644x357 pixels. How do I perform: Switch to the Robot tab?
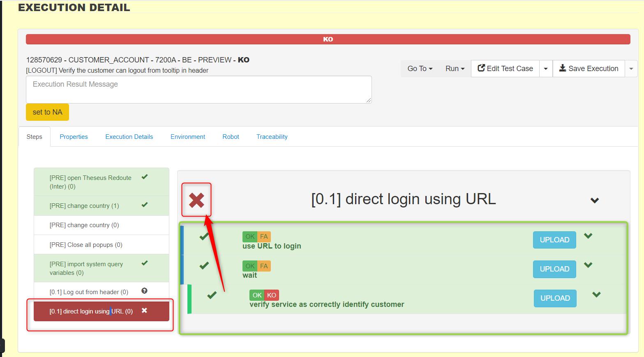tap(231, 137)
